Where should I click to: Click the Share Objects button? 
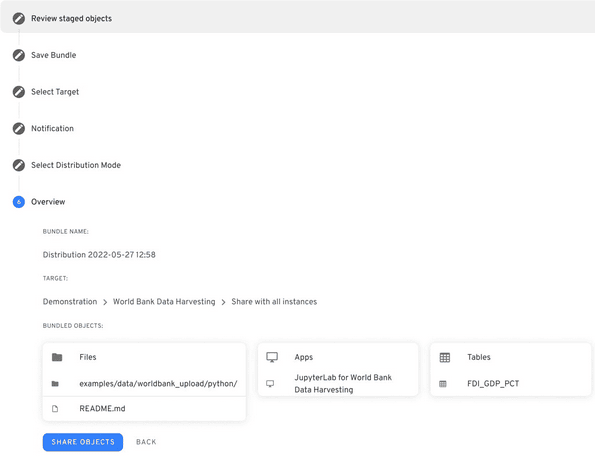[x=83, y=442]
